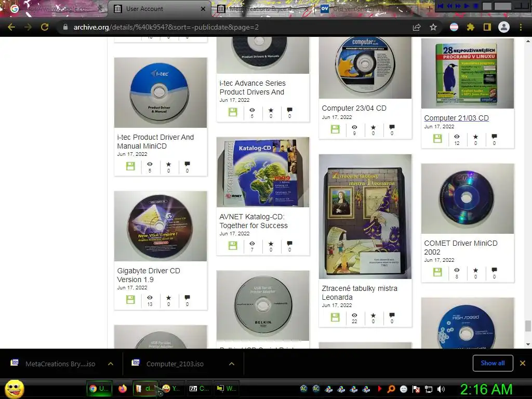Click the Katalog-CD globe cover thumbnail
This screenshot has height=399, width=532.
[263, 172]
